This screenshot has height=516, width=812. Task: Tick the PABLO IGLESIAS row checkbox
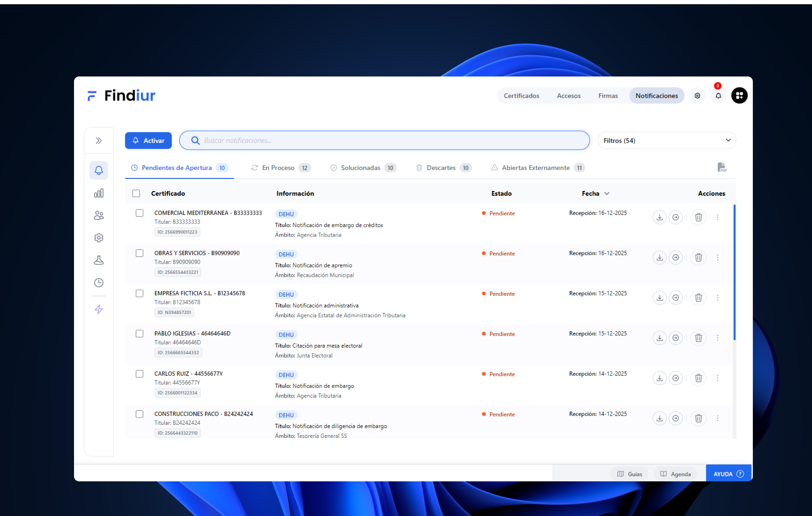(x=140, y=333)
